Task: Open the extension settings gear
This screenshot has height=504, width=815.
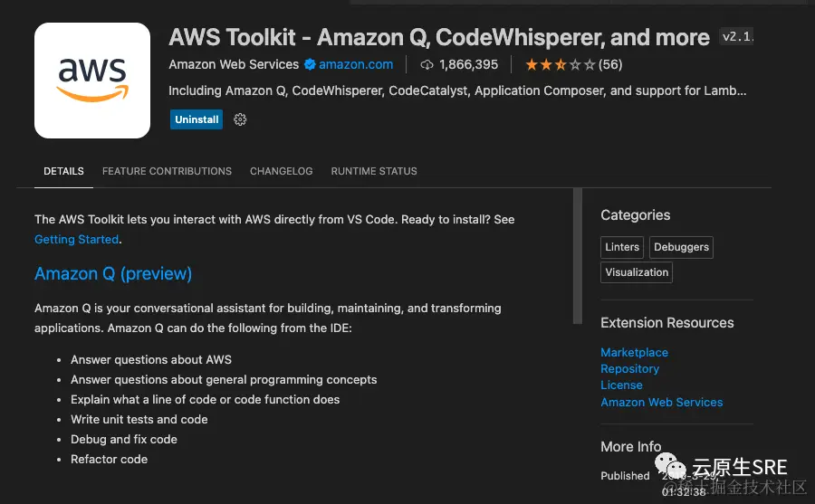Action: tap(240, 119)
